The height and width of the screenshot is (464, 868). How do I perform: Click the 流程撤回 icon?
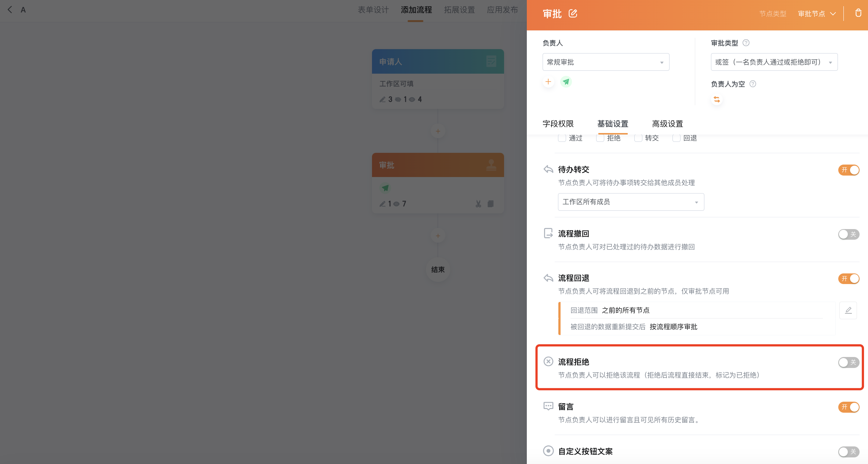click(548, 233)
